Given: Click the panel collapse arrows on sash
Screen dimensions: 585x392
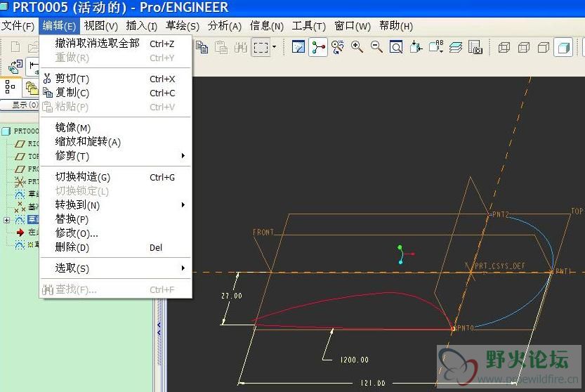Looking at the screenshot, I should tap(159, 329).
